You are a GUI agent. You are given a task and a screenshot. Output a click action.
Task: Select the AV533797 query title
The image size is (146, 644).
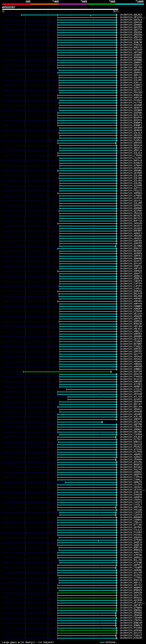tap(8, 8)
